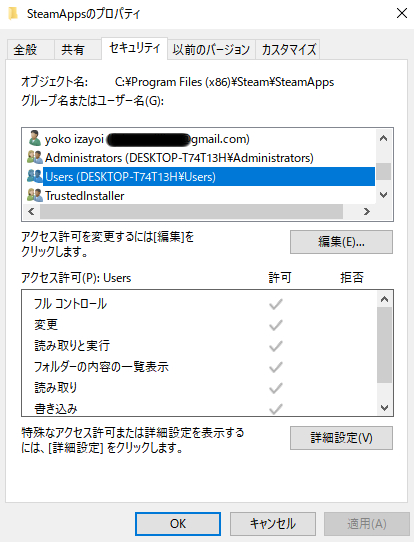Click the 適用(A) apply button
This screenshot has height=542, width=414.
click(x=367, y=524)
